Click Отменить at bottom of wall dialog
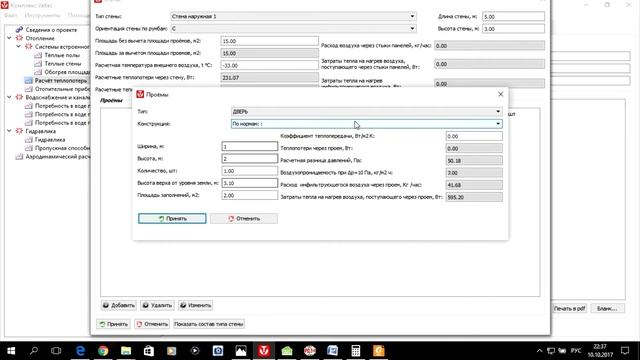This screenshot has height=360, width=640. (x=152, y=324)
